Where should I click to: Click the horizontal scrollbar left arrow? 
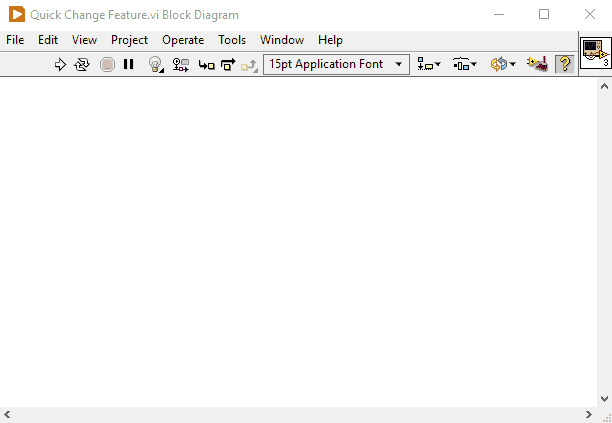tap(7, 414)
